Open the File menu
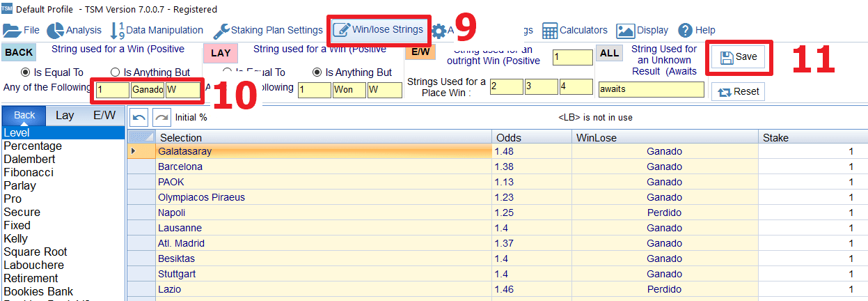This screenshot has width=868, height=301. (22, 30)
